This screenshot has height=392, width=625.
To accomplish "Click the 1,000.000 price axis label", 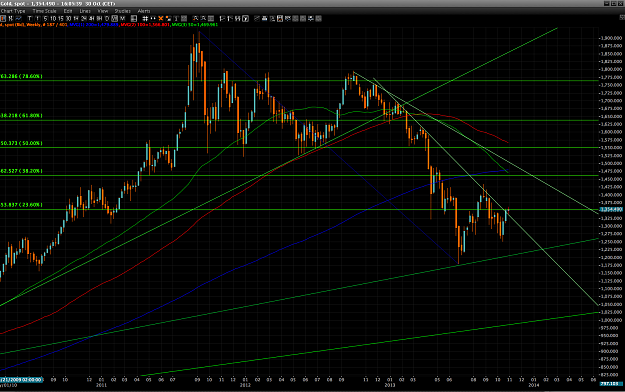I will [612, 320].
